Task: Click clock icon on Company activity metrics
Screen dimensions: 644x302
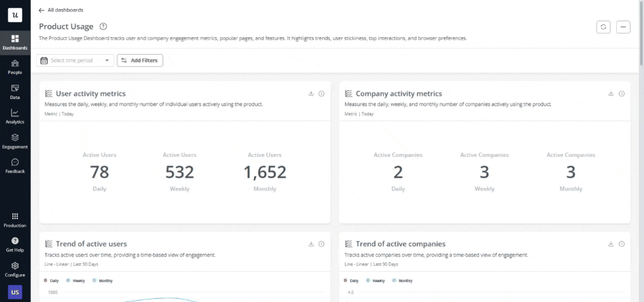Action: pyautogui.click(x=621, y=93)
